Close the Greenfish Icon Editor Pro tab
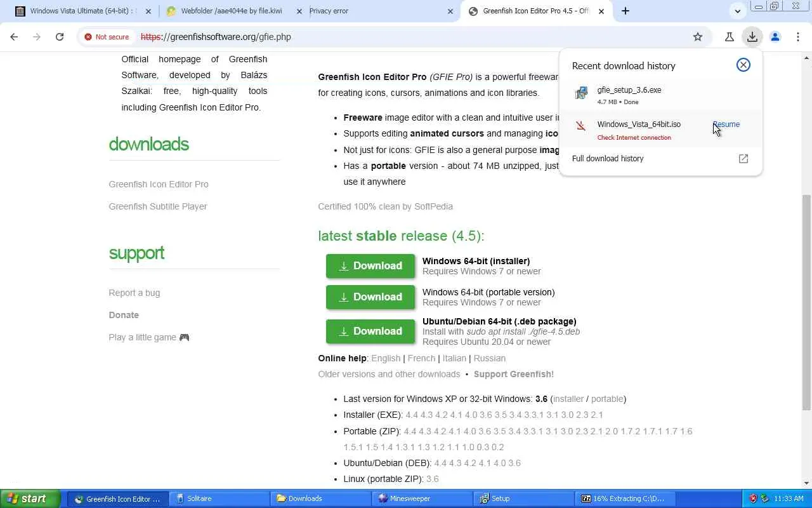This screenshot has width=812, height=508. coord(601,11)
